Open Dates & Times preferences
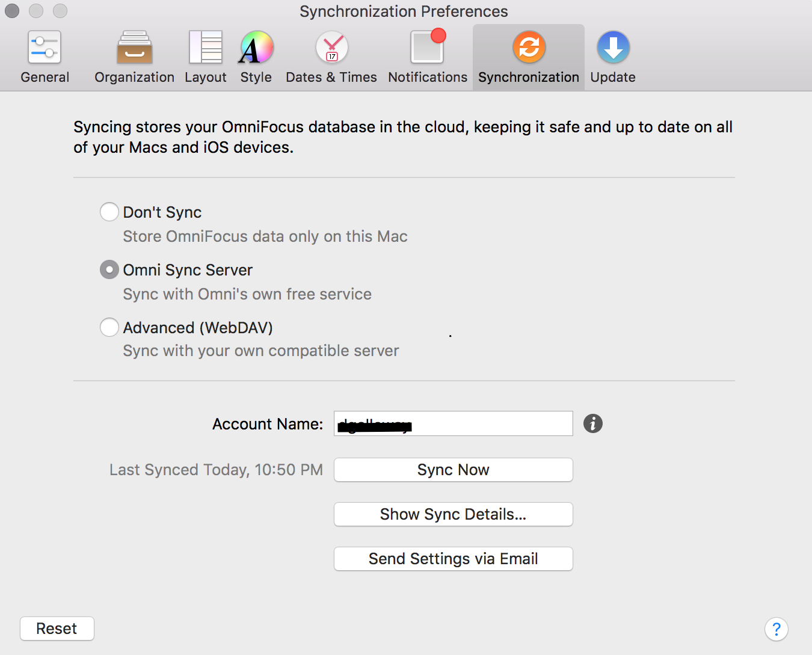The width and height of the screenshot is (812, 655). coord(331,57)
